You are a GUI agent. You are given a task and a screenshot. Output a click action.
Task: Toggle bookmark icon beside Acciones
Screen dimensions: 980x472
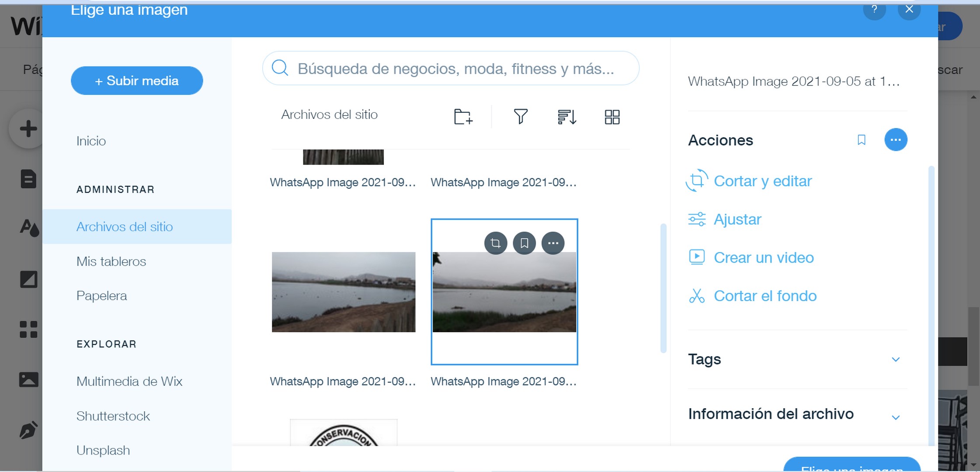pyautogui.click(x=862, y=140)
